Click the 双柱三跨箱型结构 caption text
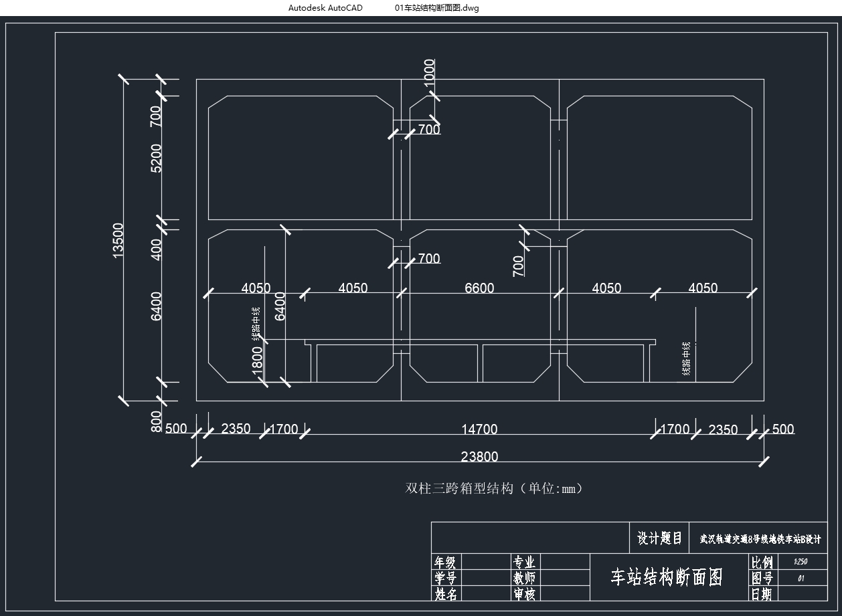 tap(494, 489)
